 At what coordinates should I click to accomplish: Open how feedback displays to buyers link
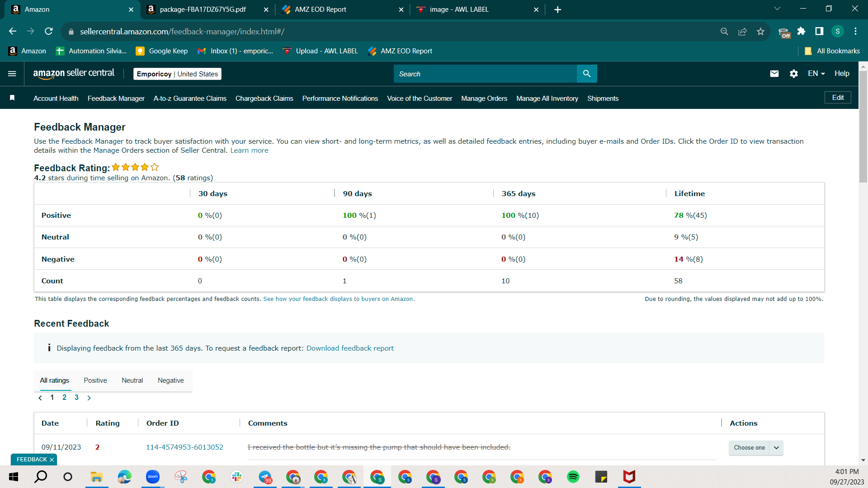[x=339, y=299]
